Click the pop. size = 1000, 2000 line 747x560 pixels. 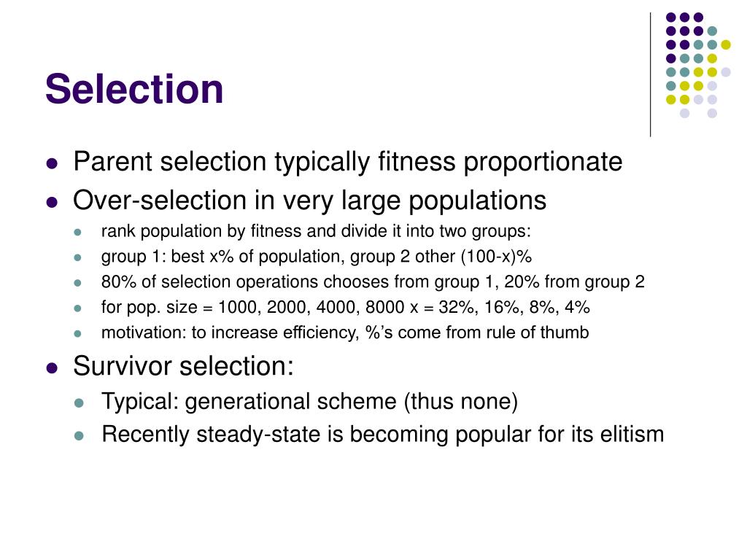click(345, 307)
